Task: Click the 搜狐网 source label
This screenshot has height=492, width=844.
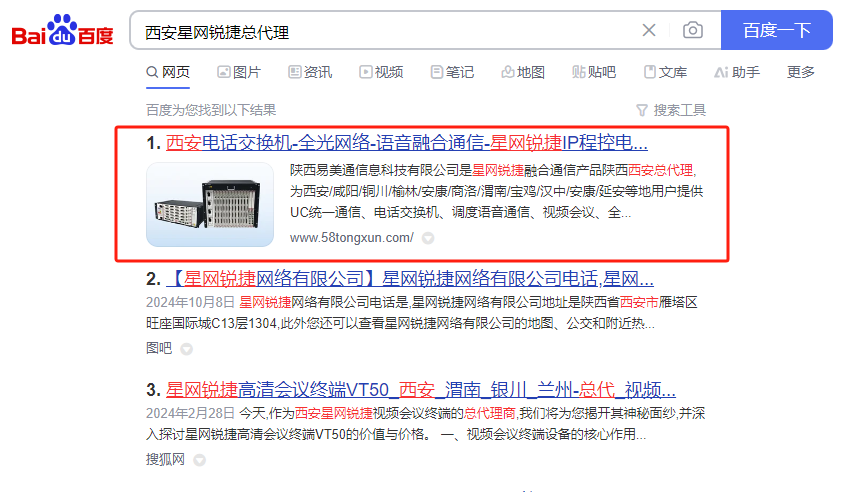Action: coord(165,459)
